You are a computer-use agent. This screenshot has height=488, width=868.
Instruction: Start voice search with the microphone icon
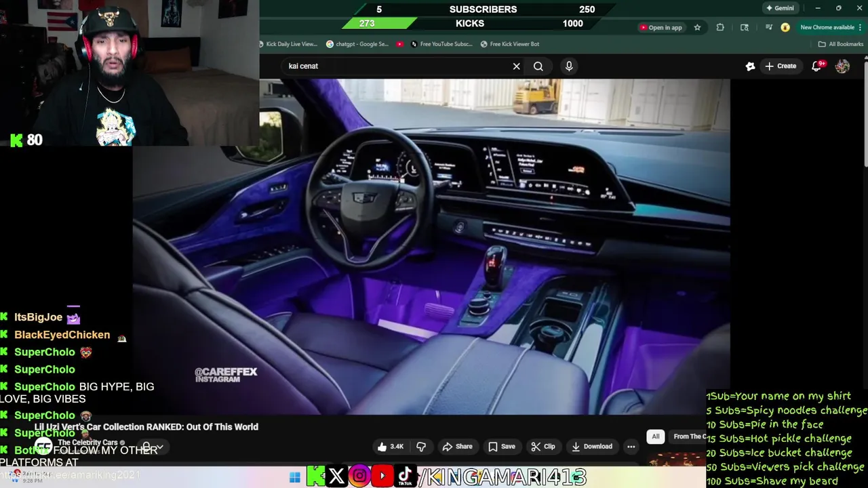click(x=569, y=66)
